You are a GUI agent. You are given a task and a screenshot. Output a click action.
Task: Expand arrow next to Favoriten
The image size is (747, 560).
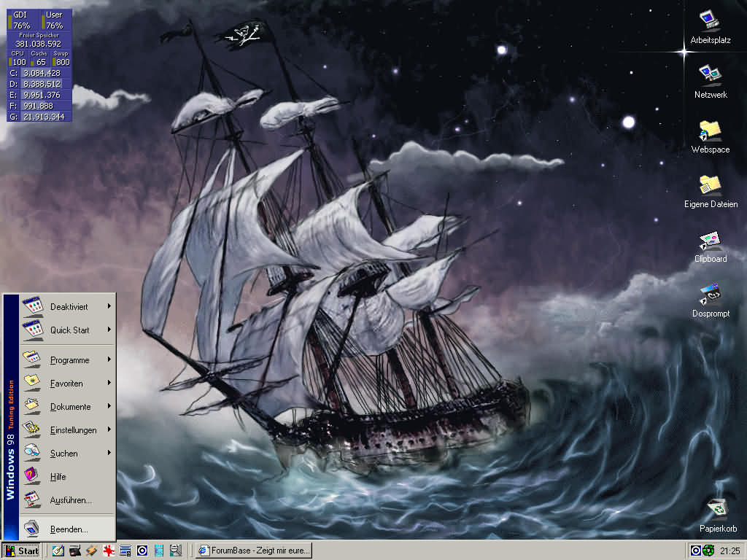109,383
